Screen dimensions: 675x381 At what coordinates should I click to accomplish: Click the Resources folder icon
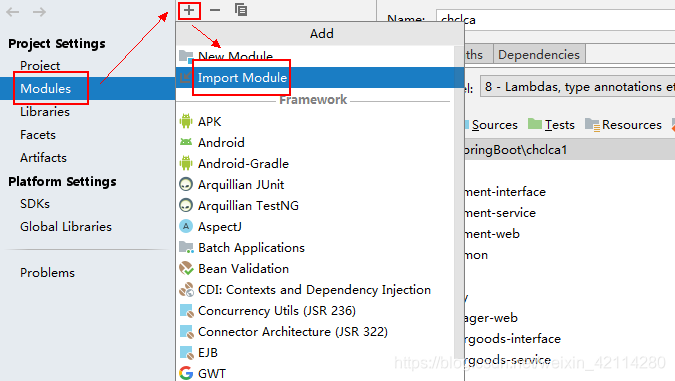pos(592,125)
